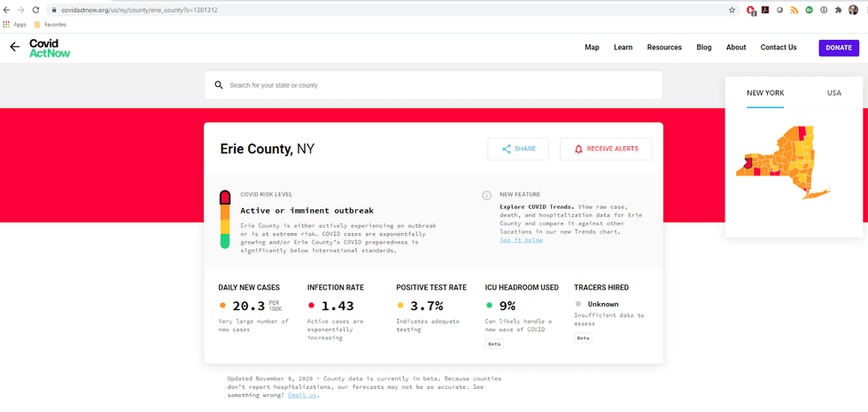Open the orange RSS feed extension
This screenshot has height=412, width=868.
[794, 10]
